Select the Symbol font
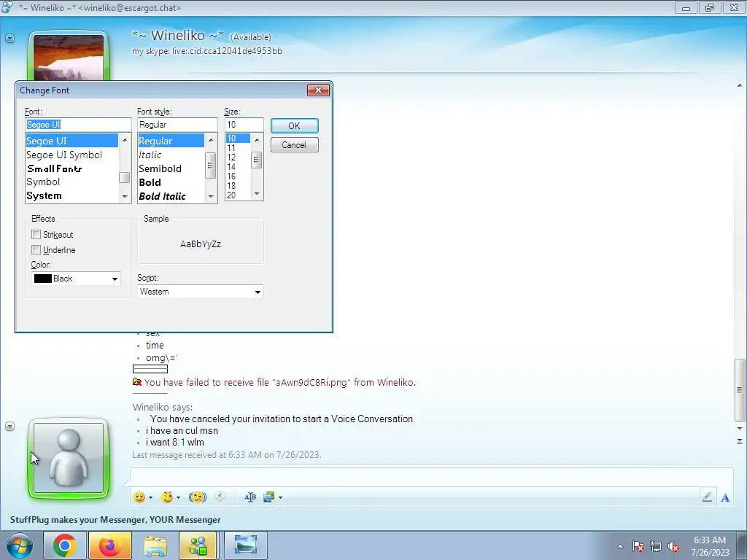Screen dimensions: 747x560 [43, 182]
